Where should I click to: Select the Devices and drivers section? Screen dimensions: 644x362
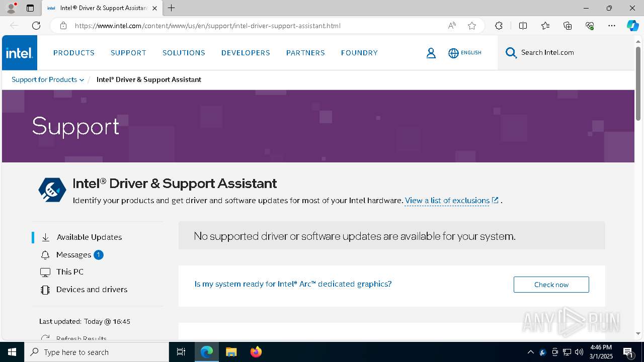tap(92, 290)
